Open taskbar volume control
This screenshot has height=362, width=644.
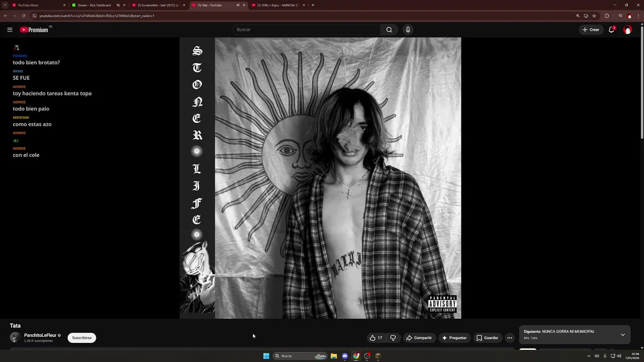pos(619,356)
